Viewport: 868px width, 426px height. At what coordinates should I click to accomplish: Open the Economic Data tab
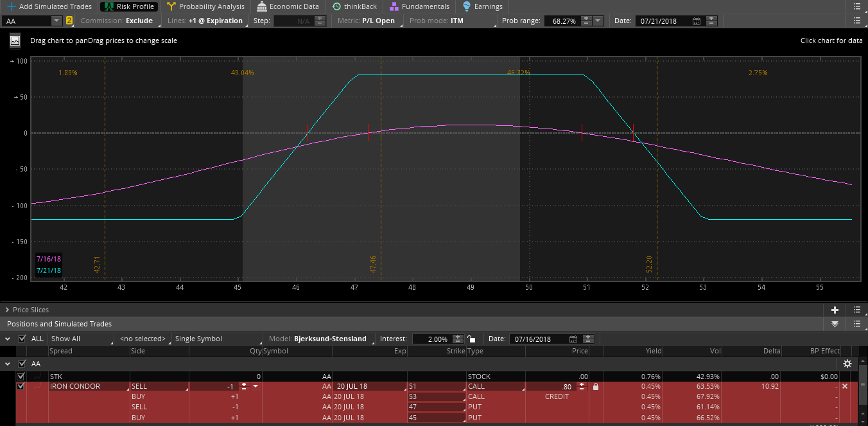tap(288, 6)
